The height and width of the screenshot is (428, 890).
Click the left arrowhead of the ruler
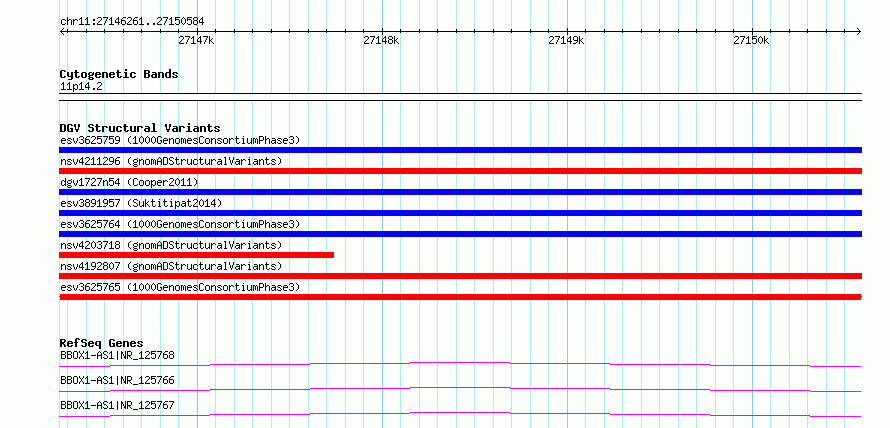(x=62, y=31)
